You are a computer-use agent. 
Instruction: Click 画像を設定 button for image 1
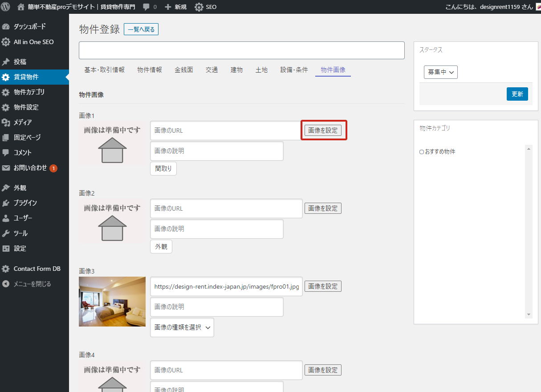[x=323, y=131]
